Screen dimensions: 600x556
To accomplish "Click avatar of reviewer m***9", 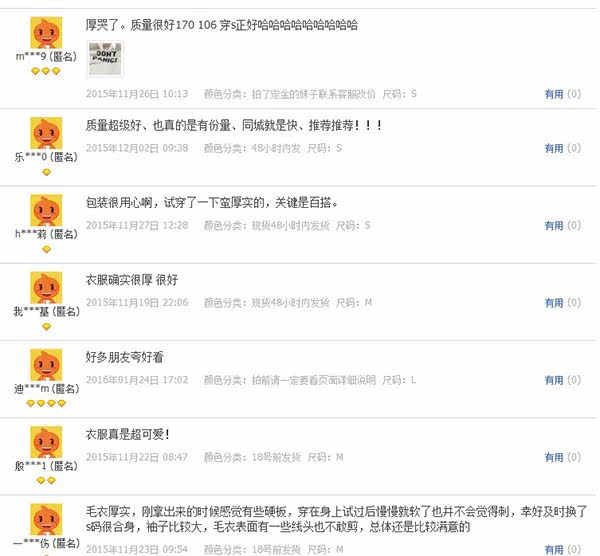I will point(46,33).
